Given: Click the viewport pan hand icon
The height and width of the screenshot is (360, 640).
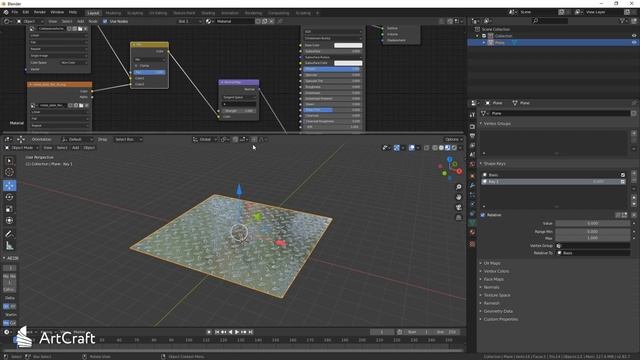Looking at the screenshot, I should pos(459,197).
